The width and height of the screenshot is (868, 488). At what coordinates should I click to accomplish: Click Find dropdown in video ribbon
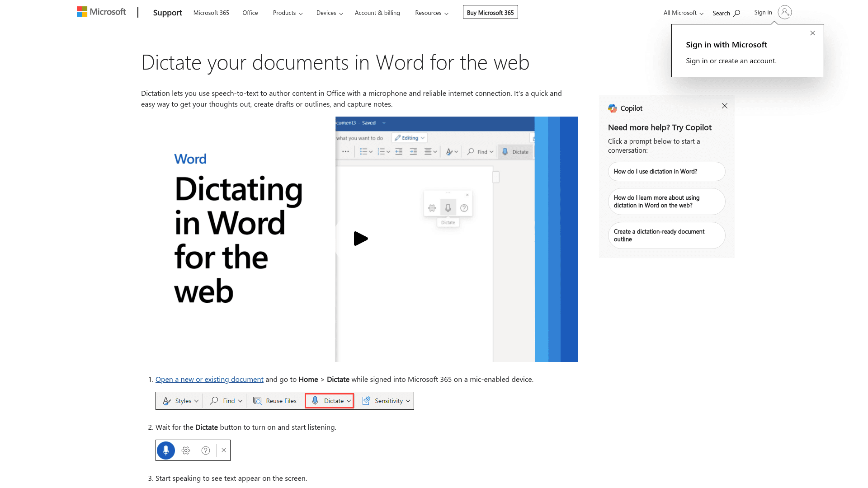tap(480, 152)
